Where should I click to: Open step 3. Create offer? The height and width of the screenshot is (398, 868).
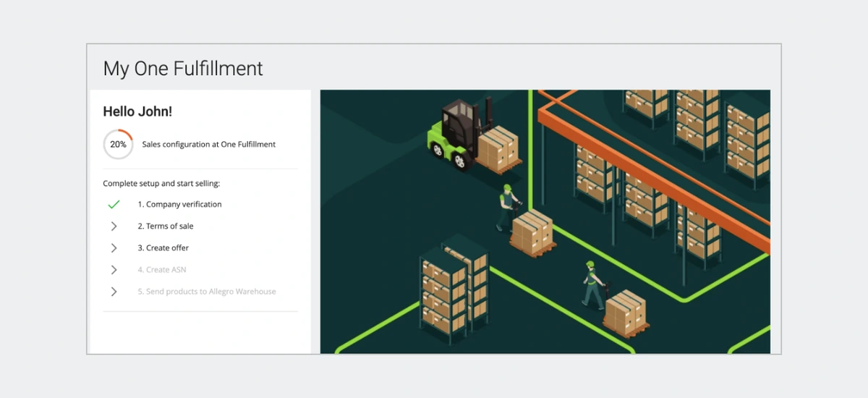(163, 248)
